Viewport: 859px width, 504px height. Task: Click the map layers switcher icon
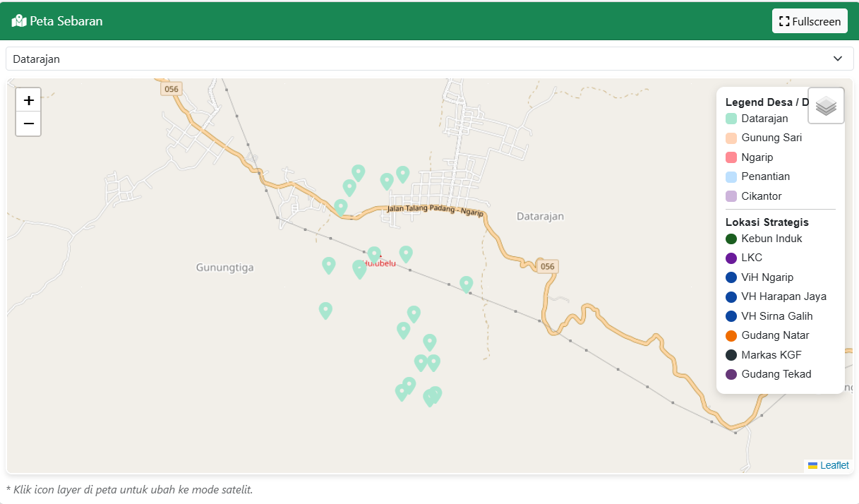click(826, 106)
